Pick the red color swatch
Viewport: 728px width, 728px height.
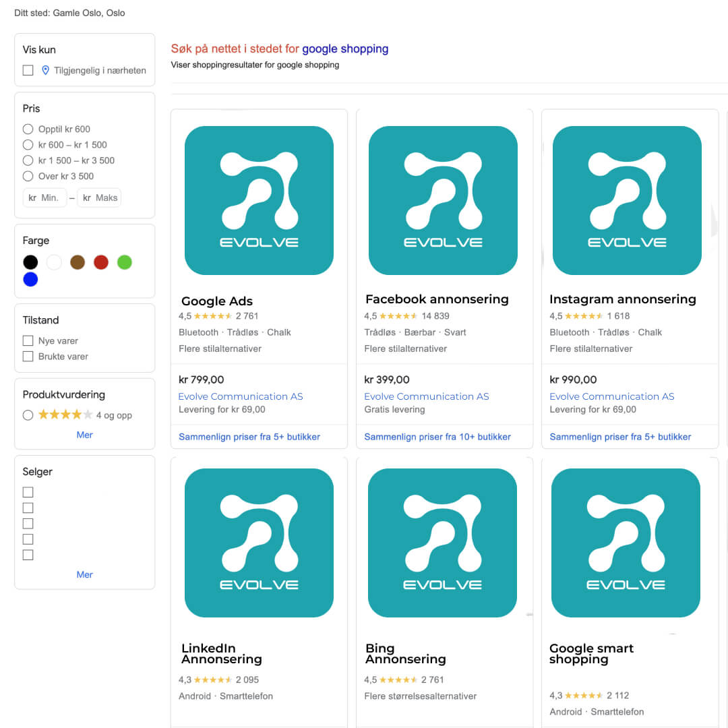point(101,262)
